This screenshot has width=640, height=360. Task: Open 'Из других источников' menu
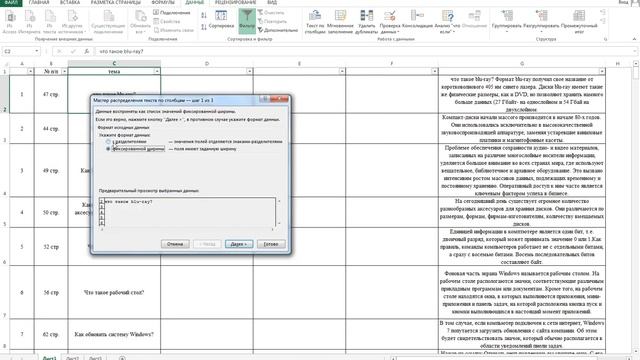72,22
